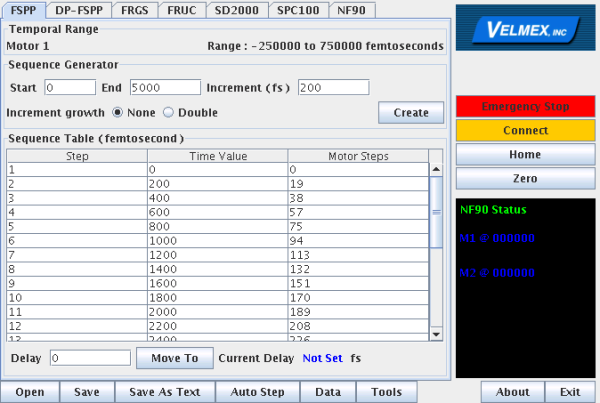Select the SD2000 tab
The image size is (600, 403).
[x=237, y=10]
